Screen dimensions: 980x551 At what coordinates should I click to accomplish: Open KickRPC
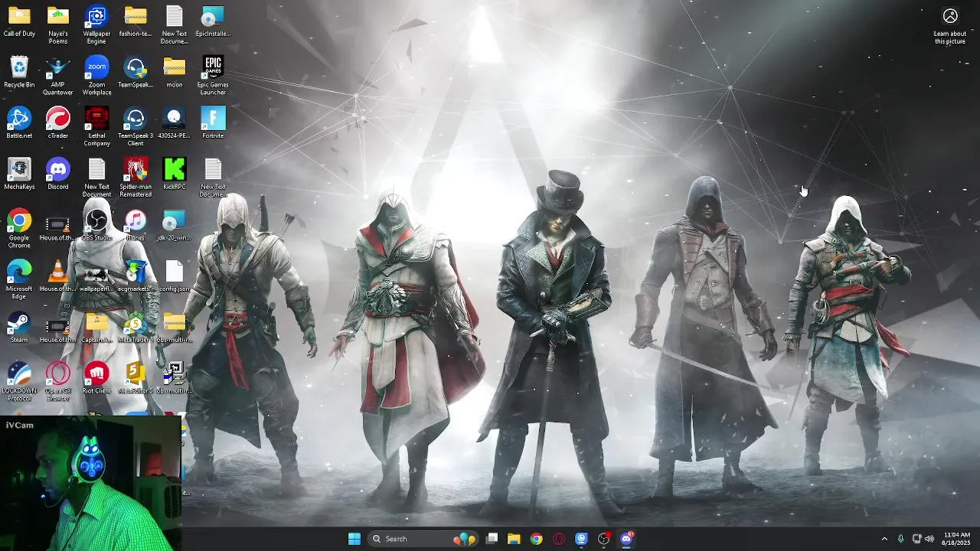(175, 174)
